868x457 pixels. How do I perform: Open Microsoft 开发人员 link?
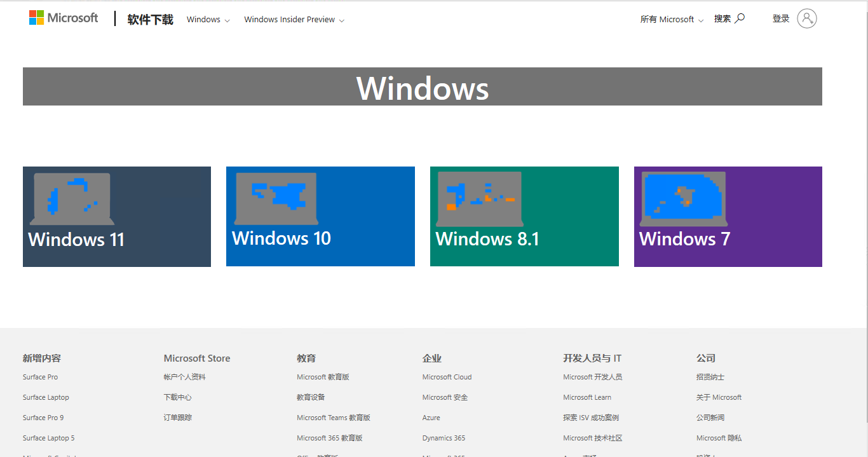point(592,377)
